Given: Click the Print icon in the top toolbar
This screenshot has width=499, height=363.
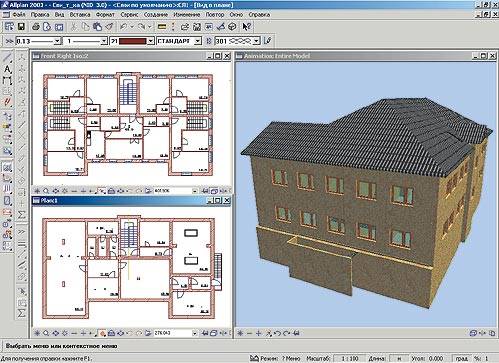Looking at the screenshot, I should [x=36, y=27].
